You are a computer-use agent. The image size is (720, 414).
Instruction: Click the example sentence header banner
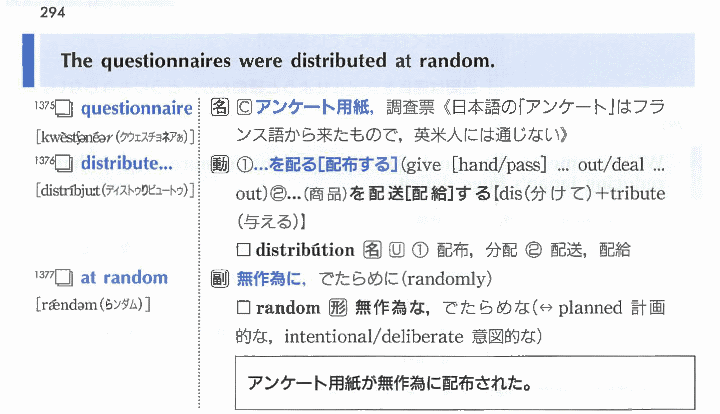[360, 61]
